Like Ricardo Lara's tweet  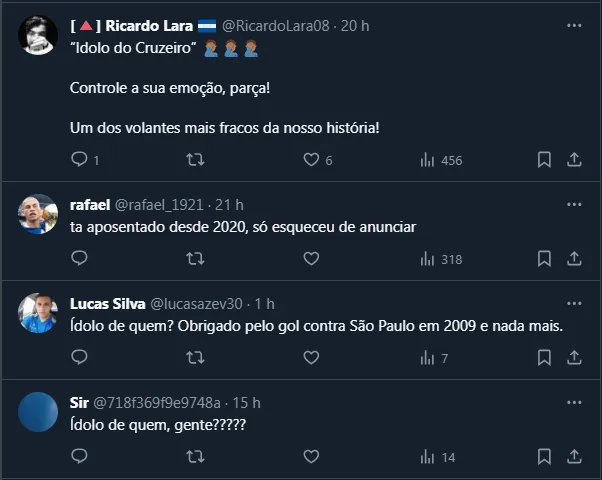[311, 159]
